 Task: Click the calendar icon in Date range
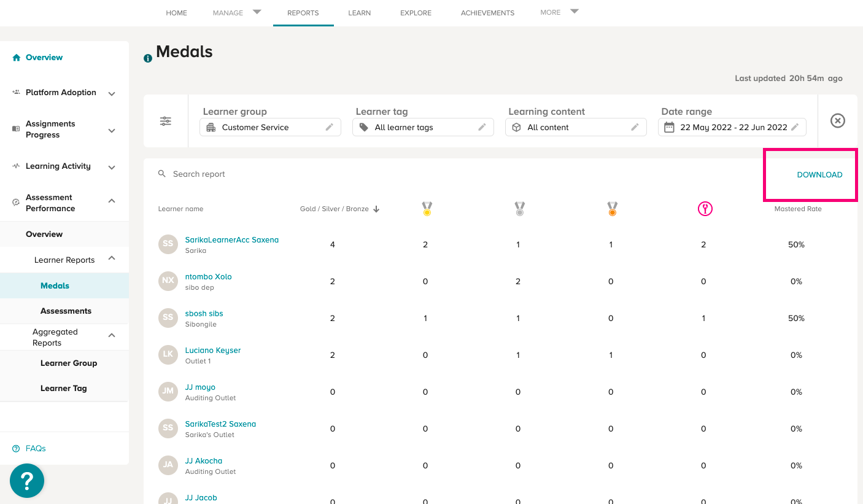(x=669, y=127)
